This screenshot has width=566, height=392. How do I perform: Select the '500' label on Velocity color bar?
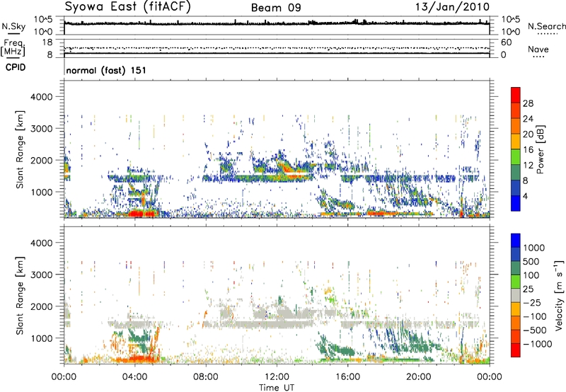pos(531,261)
